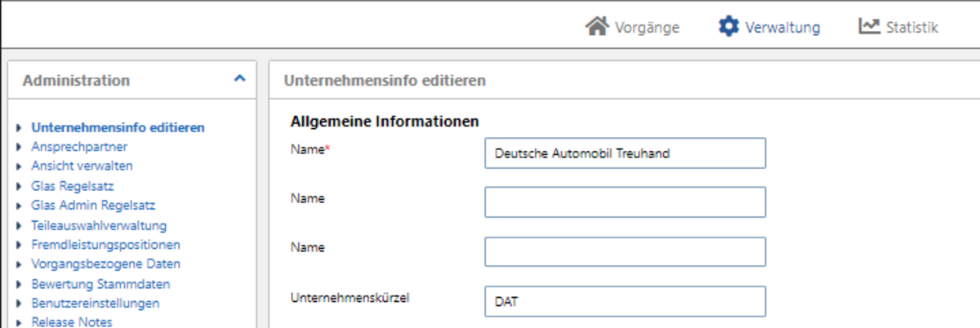Click the required Name* label
This screenshot has width=980, height=328.
[310, 149]
